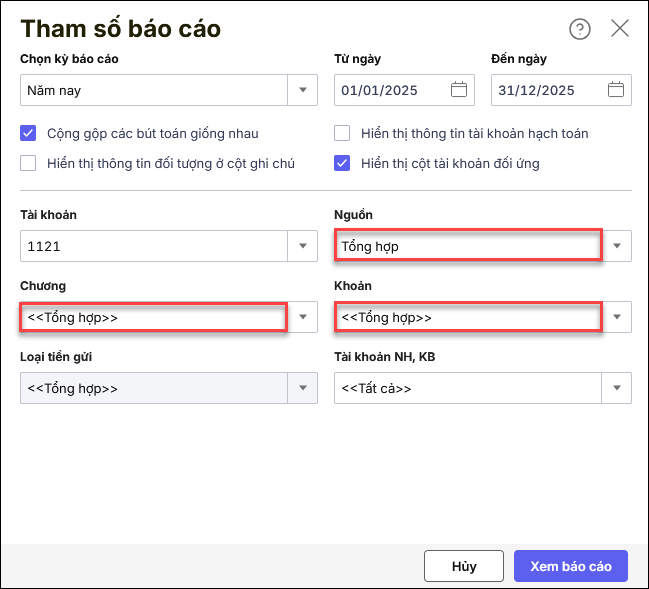Open the Chương dropdown arrow
The image size is (649, 589).
(x=303, y=318)
